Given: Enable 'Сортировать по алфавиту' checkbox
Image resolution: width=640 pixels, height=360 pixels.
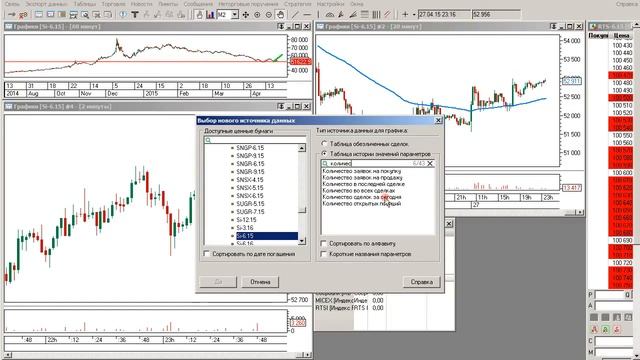Looking at the screenshot, I should [324, 243].
